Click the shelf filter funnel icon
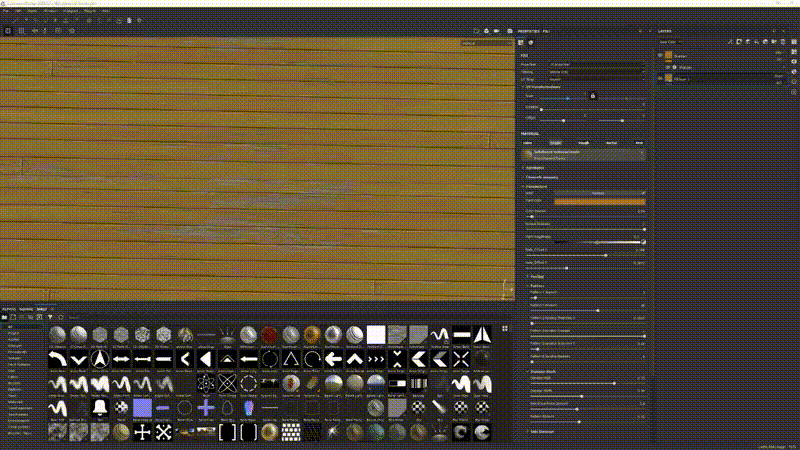This screenshot has height=450, width=800. (x=50, y=317)
